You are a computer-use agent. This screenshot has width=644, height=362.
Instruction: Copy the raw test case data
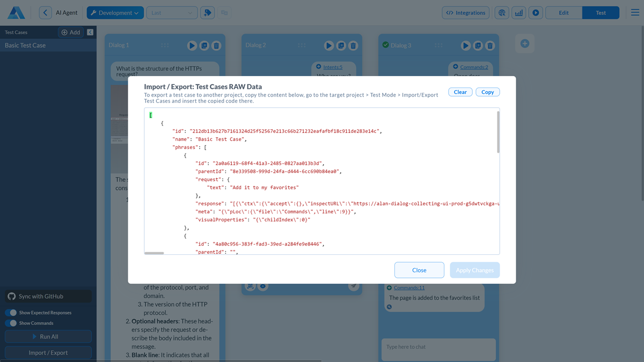coord(487,92)
